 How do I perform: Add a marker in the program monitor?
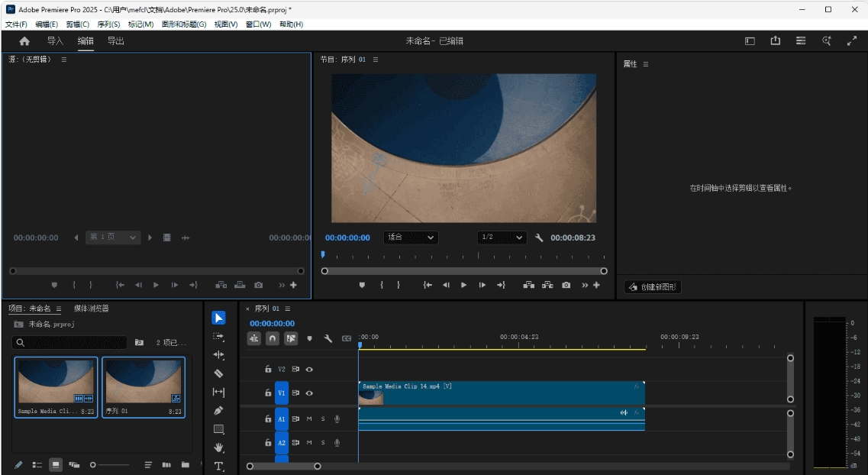361,286
